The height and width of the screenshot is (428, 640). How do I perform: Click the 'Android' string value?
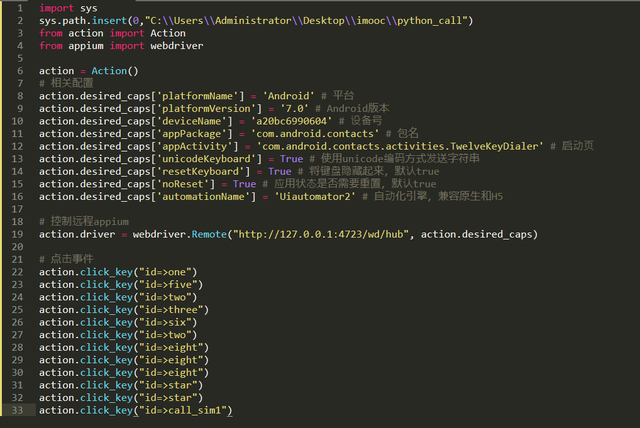[x=288, y=96]
